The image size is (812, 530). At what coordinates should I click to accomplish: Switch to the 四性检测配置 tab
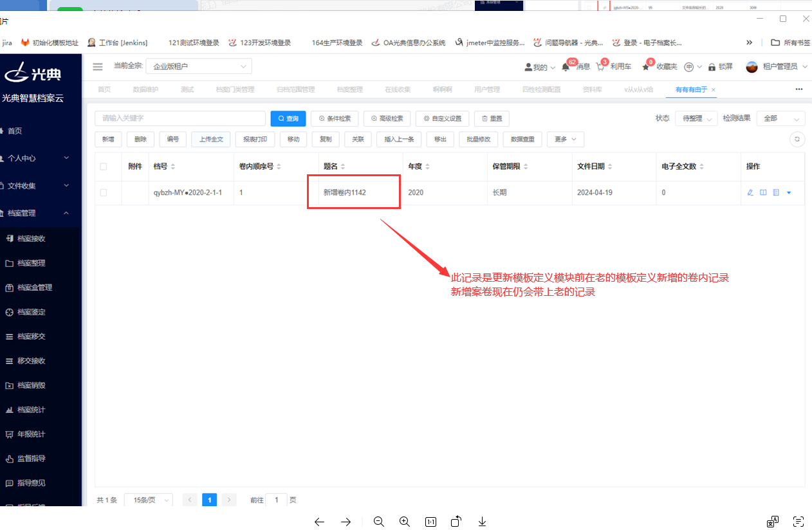coord(541,89)
